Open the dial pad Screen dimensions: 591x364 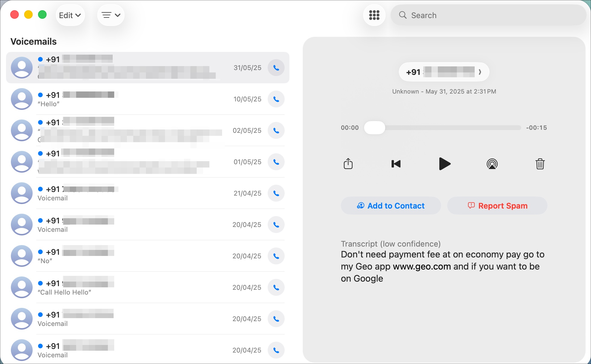point(374,15)
